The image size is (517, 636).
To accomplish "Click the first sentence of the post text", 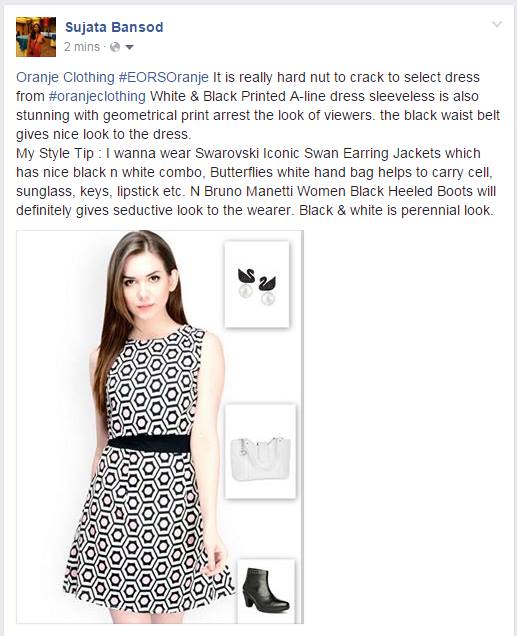I will click(x=248, y=86).
